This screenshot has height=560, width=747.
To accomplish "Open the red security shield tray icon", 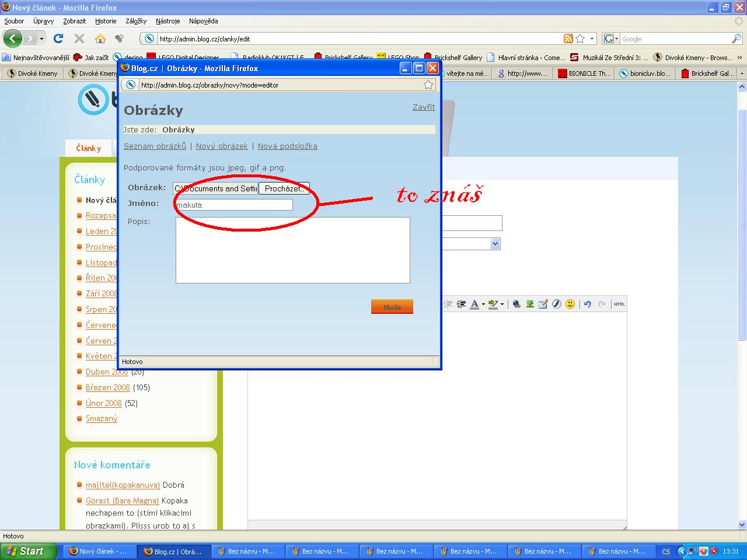I will [x=714, y=551].
